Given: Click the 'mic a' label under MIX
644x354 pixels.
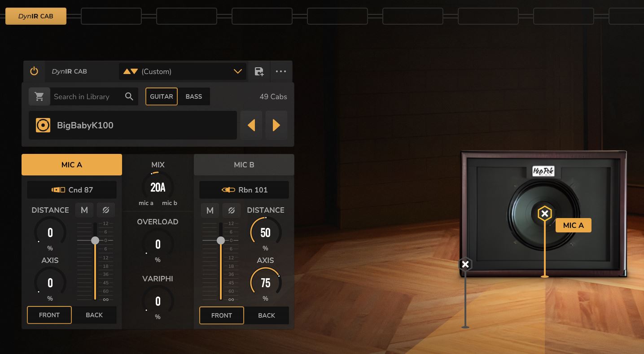Looking at the screenshot, I should point(146,203).
